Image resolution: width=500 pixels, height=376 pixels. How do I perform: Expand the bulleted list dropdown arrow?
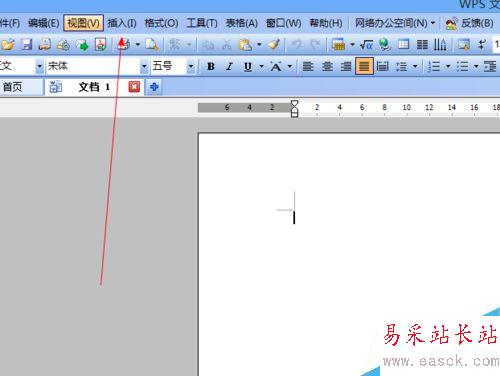(x=476, y=66)
